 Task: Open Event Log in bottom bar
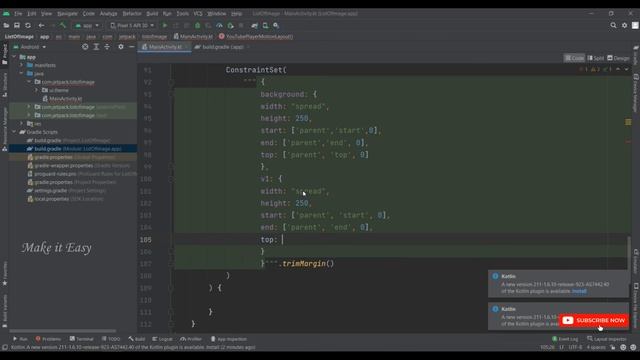(x=565, y=339)
